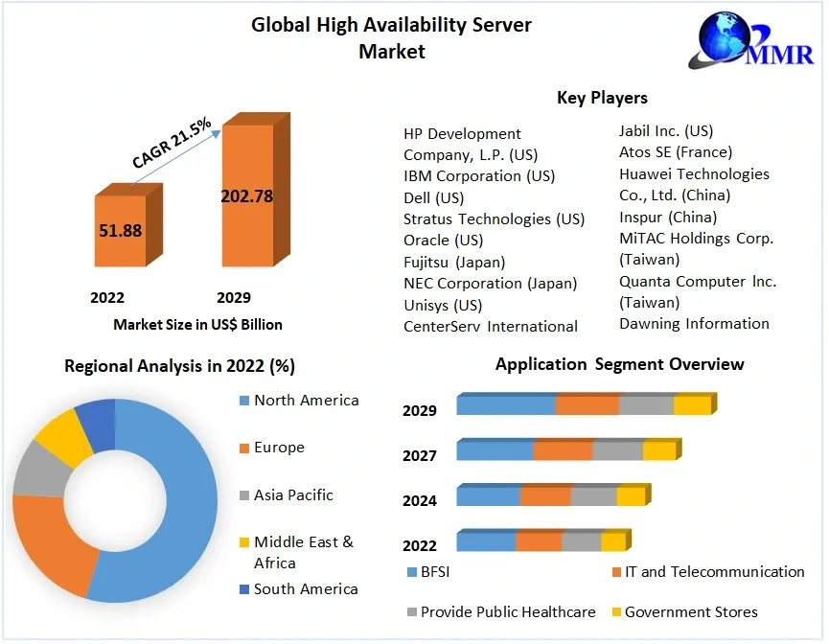Select the blue North America legend marker
This screenshot has height=644, width=829.
coord(242,400)
